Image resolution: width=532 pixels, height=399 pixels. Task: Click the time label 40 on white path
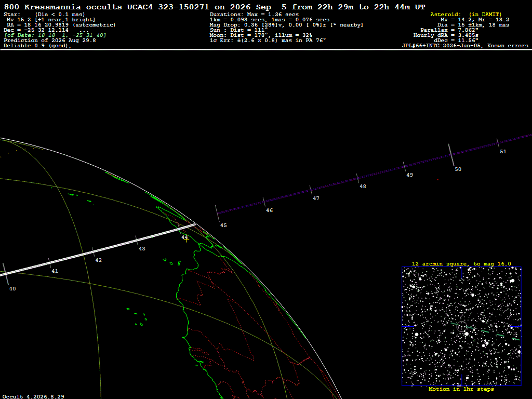[12, 289]
